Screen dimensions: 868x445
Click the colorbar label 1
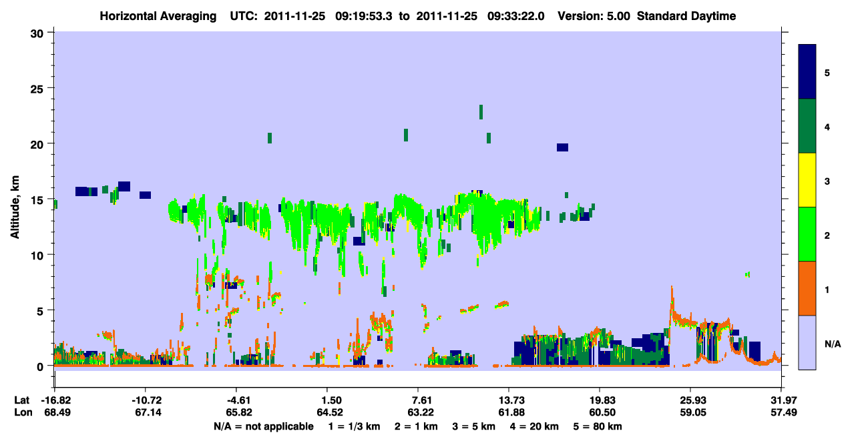[x=827, y=290]
